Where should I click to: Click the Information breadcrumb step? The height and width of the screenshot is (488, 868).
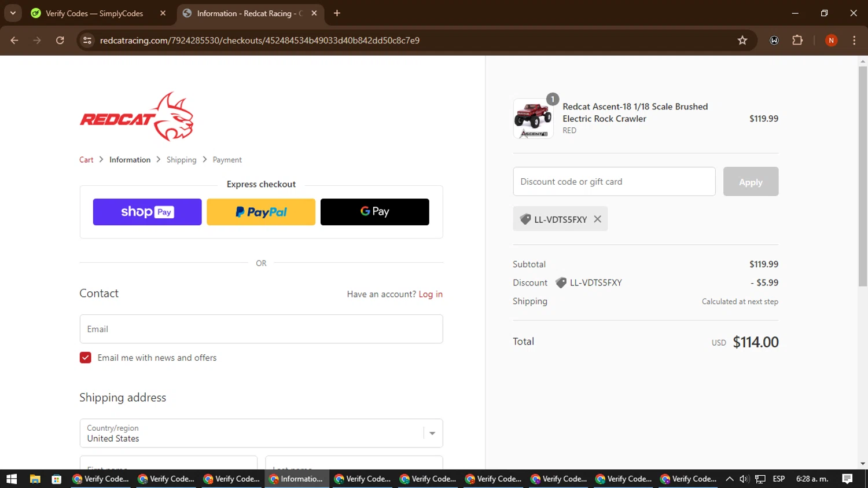(x=130, y=160)
